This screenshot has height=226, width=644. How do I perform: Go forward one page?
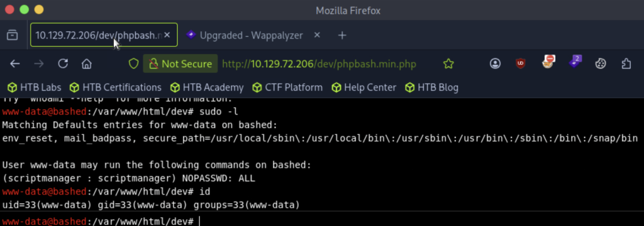click(x=39, y=63)
